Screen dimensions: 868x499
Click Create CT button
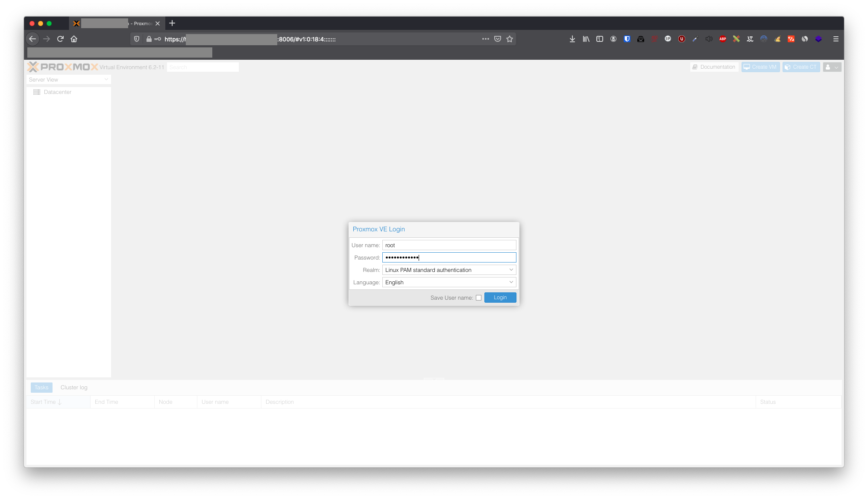(x=801, y=67)
